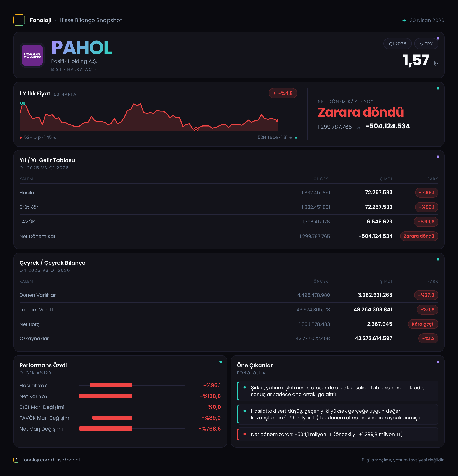Viewport: 458px width, 476px height.
Task: Click the PAHOL ticker title
Action: [x=82, y=48]
